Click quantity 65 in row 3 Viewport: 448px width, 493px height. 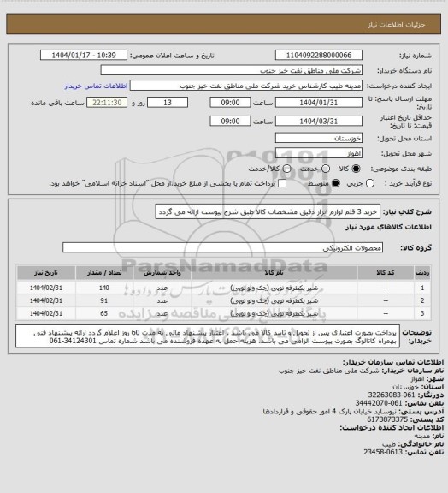[104, 313]
